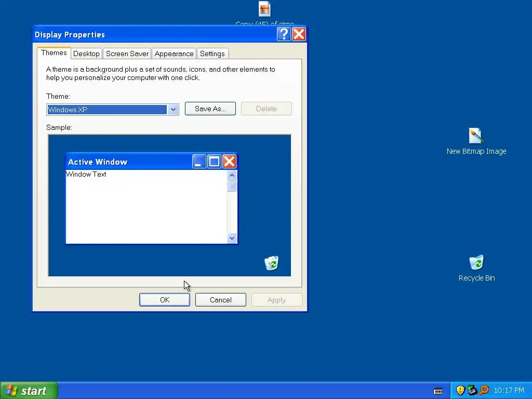Switch to the Desktop tab
This screenshot has width=532, height=399.
point(86,54)
